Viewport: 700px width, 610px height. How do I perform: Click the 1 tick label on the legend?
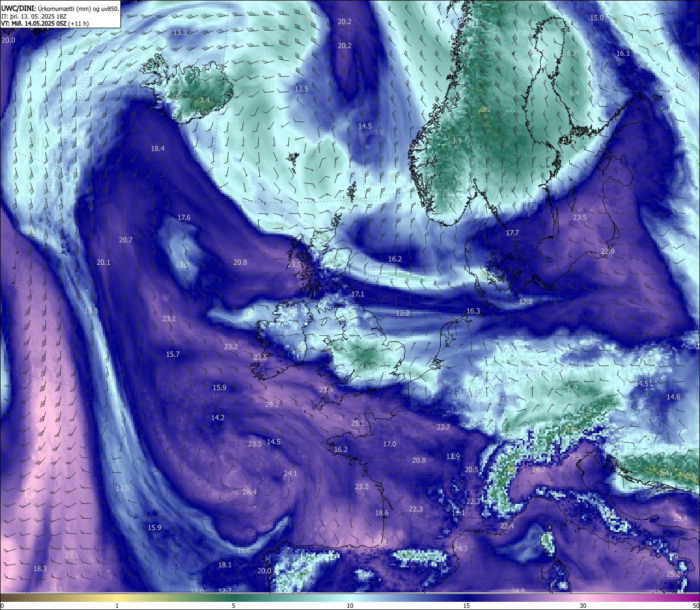(117, 605)
